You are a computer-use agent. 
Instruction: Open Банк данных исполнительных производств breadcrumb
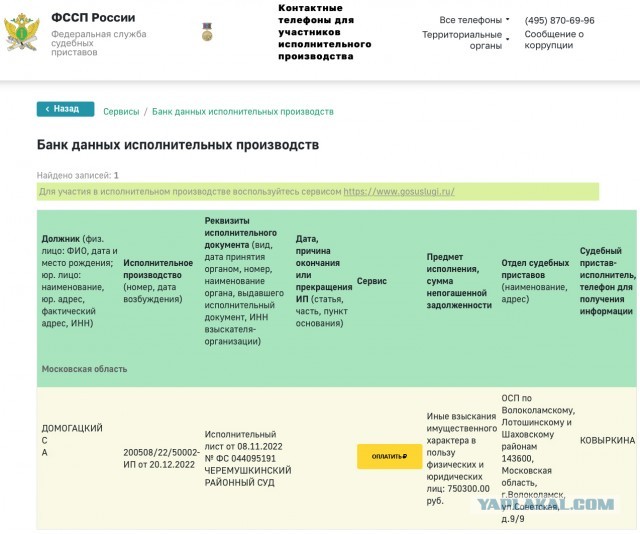point(243,111)
